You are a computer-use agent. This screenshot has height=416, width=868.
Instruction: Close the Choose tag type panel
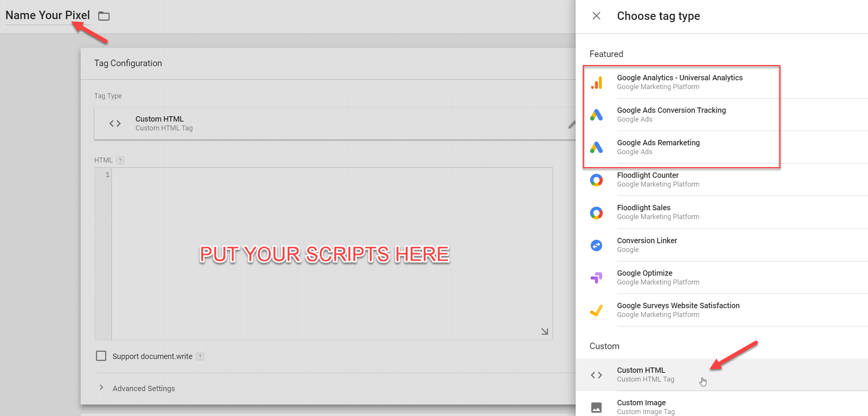coord(596,16)
